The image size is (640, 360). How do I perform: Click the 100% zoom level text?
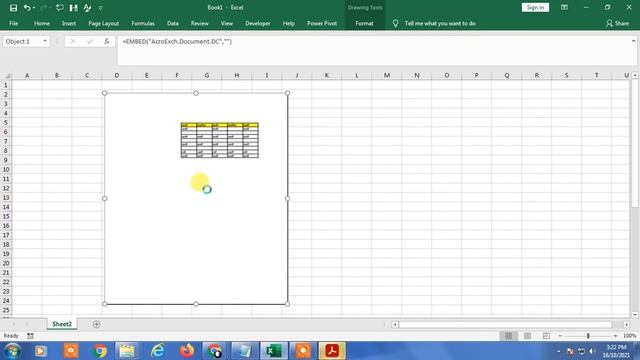coord(629,336)
